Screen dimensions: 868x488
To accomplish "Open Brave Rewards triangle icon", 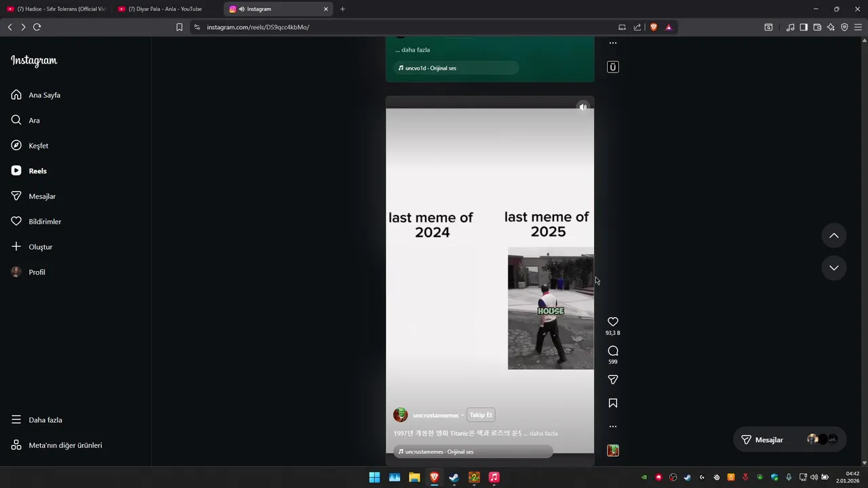I will tap(669, 27).
